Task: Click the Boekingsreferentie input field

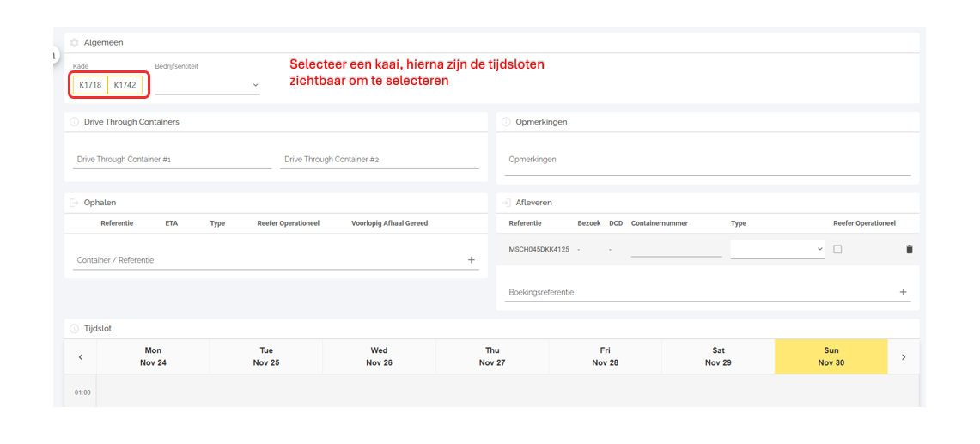Action: 700,292
